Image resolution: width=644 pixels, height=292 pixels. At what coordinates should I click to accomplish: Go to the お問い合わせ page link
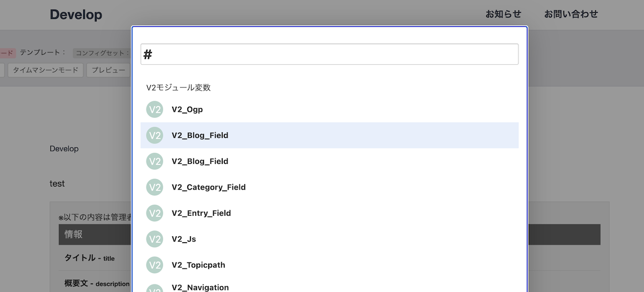pos(571,14)
